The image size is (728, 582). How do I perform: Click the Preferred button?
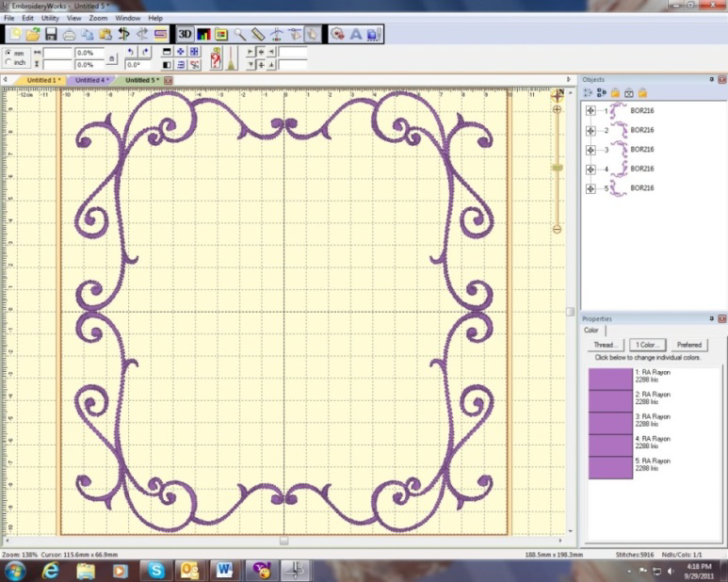(x=689, y=345)
